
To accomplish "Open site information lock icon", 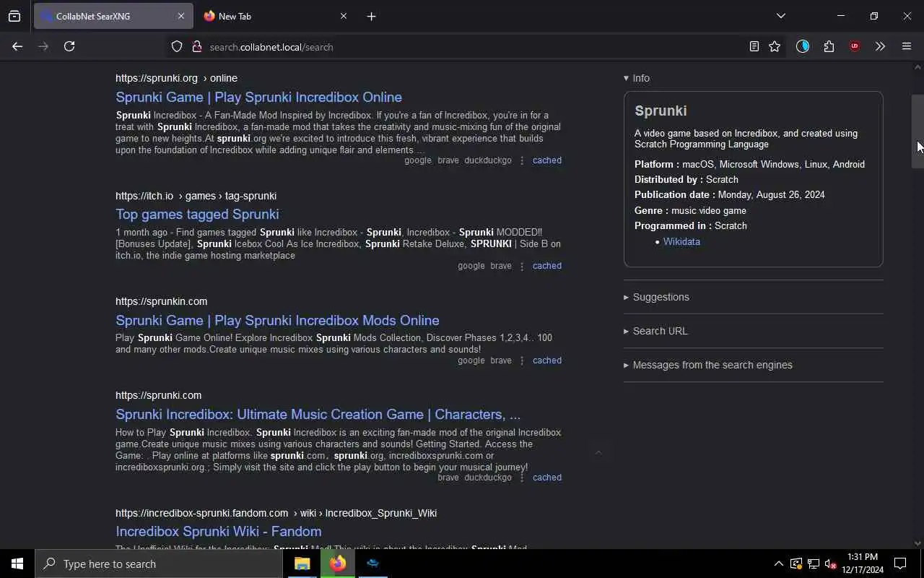I will click(196, 46).
